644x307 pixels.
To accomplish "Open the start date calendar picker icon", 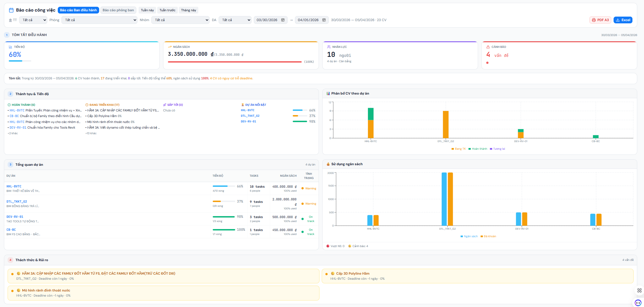I will point(283,20).
